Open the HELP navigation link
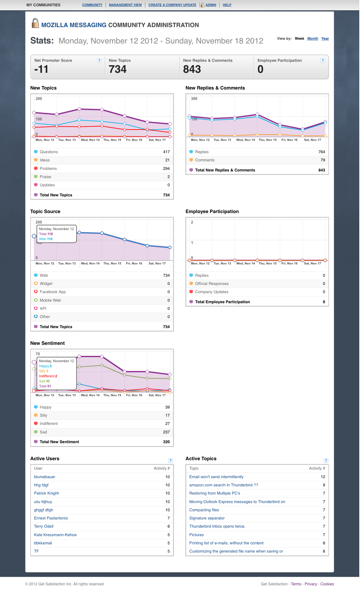This screenshot has width=364, height=591. [x=227, y=5]
